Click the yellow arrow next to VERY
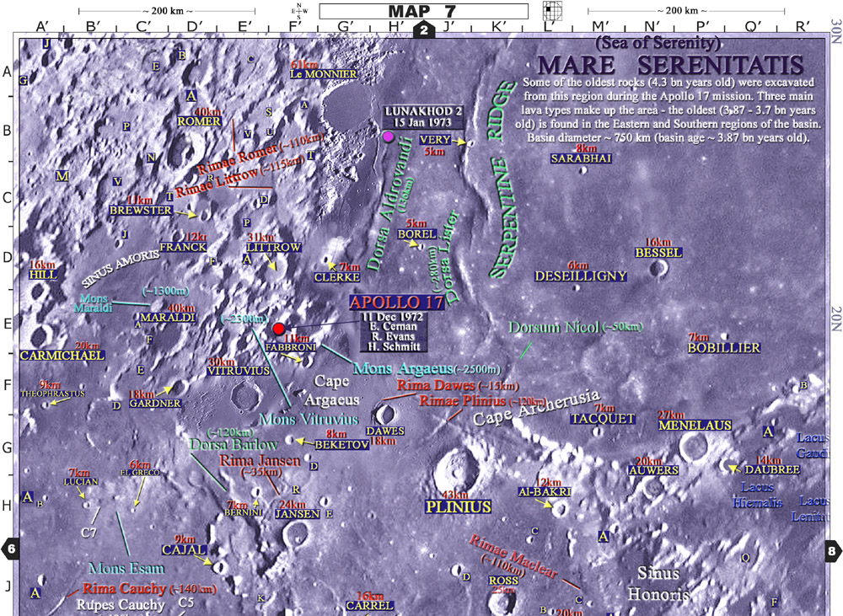This screenshot has width=843, height=616. (x=459, y=143)
